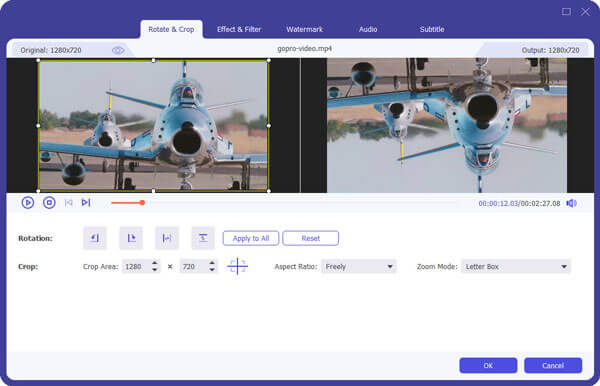Switch to the Audio tab
This screenshot has width=600, height=386.
coord(368,29)
